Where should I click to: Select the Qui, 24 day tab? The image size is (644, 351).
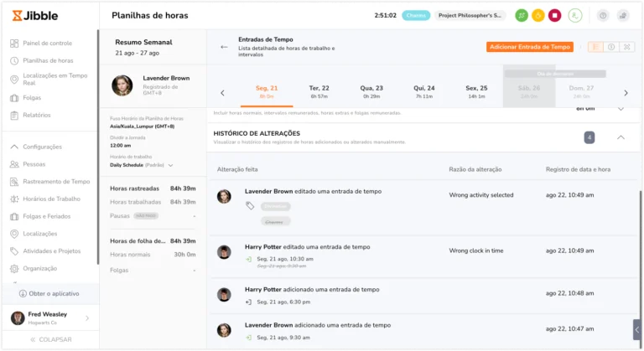(x=423, y=91)
